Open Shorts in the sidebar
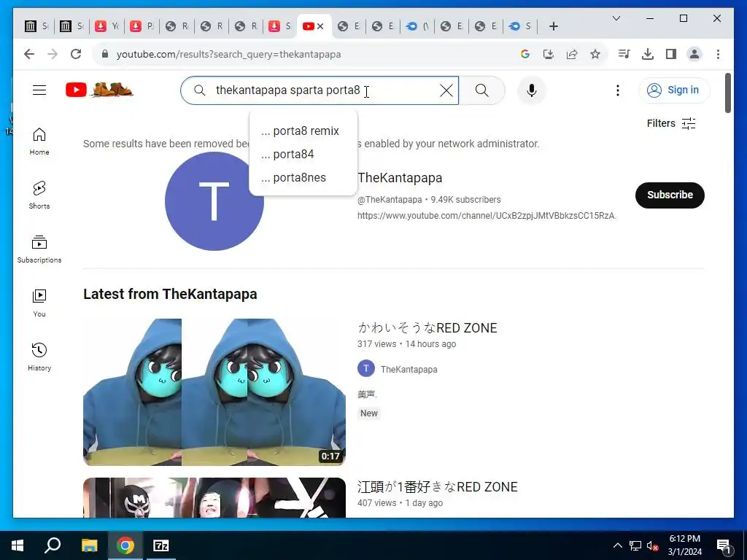 point(39,195)
